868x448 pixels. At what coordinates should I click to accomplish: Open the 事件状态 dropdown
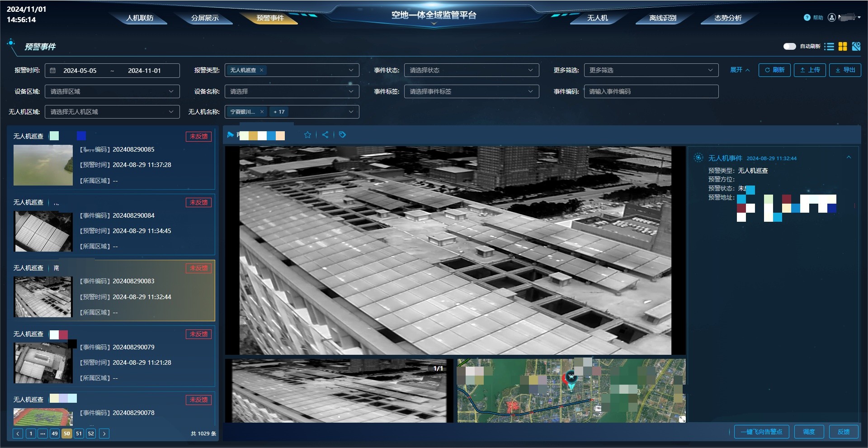(472, 70)
